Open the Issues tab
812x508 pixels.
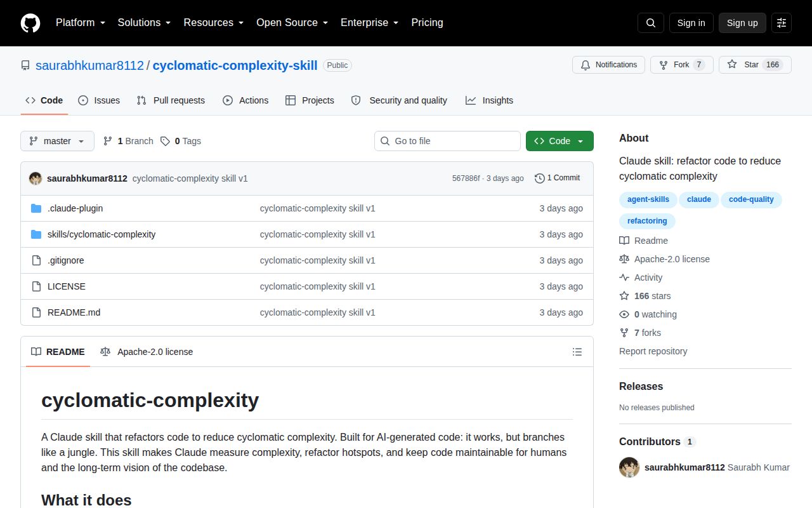(99, 100)
